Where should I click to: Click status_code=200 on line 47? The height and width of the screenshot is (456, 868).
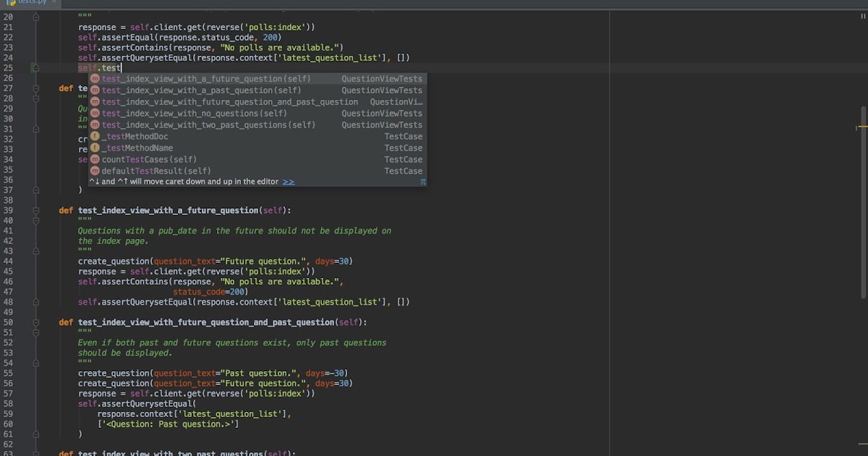click(210, 292)
